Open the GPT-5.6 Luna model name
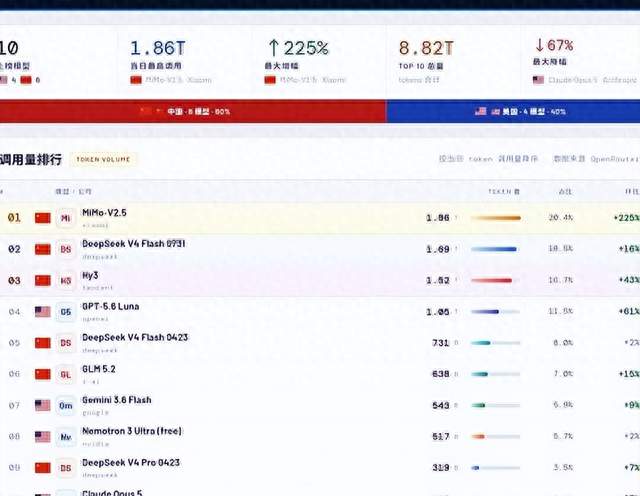The image size is (640, 496). [111, 307]
